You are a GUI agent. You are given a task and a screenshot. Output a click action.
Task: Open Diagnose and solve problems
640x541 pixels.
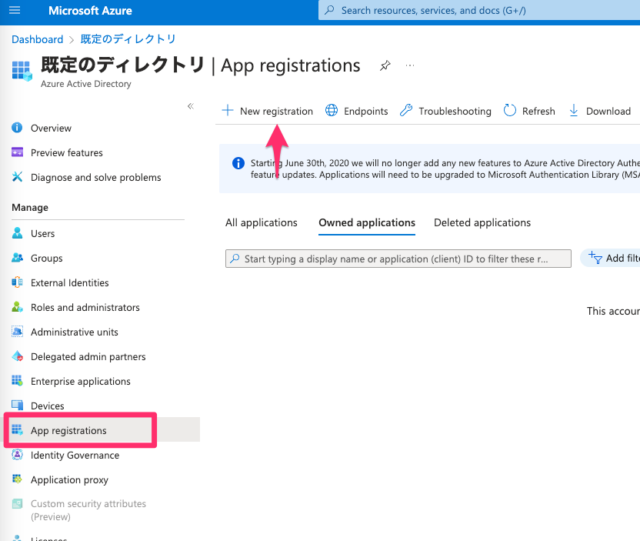pos(96,177)
